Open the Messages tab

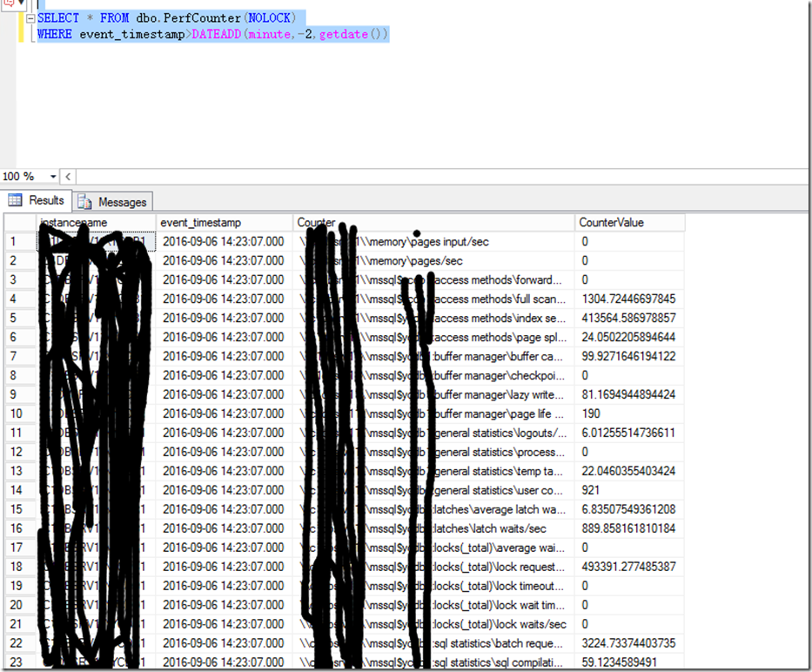coord(113,202)
